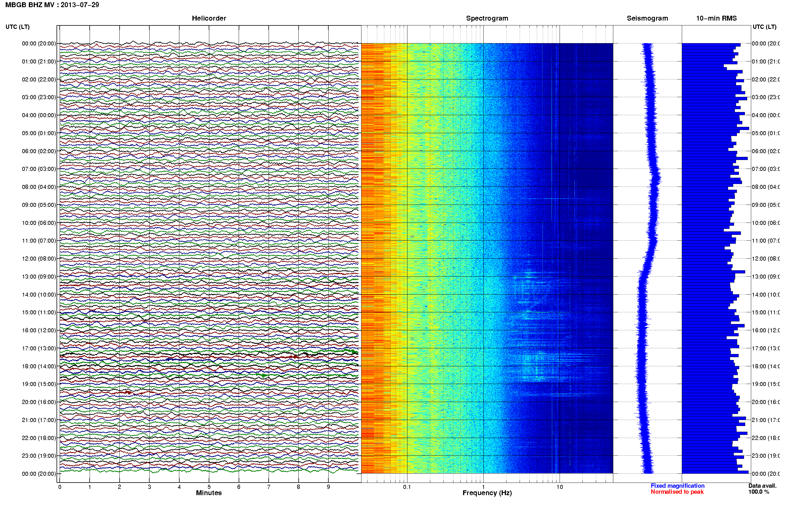Click minute tick label 9 under helicorder
Viewport: 812px width, 508px height.
(x=328, y=487)
